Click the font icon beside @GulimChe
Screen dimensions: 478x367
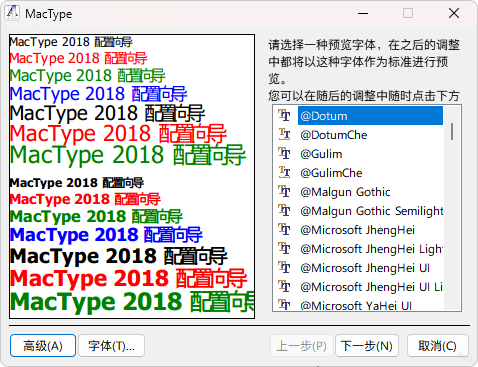(x=284, y=172)
